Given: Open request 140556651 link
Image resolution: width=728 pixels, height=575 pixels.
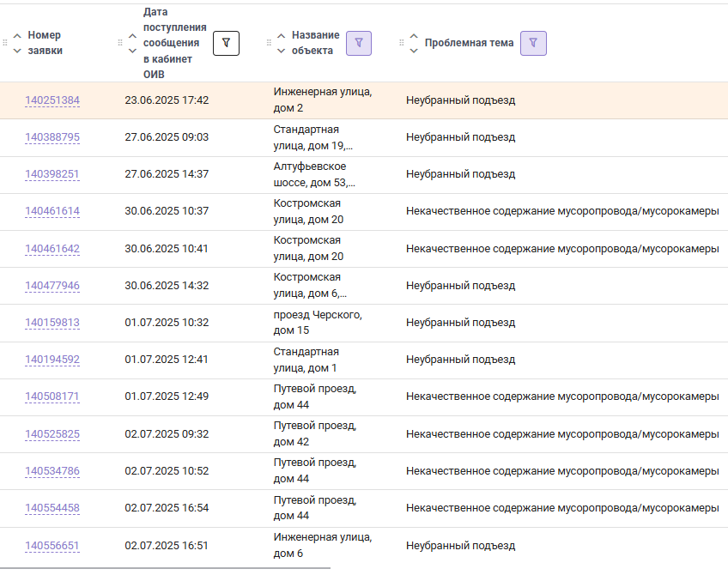Looking at the screenshot, I should 52,546.
